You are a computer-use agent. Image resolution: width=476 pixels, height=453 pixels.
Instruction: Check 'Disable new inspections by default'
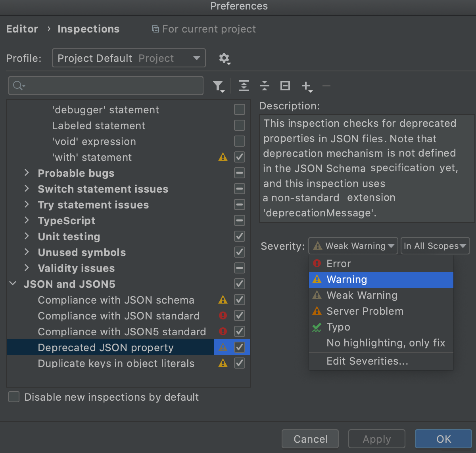coord(14,397)
